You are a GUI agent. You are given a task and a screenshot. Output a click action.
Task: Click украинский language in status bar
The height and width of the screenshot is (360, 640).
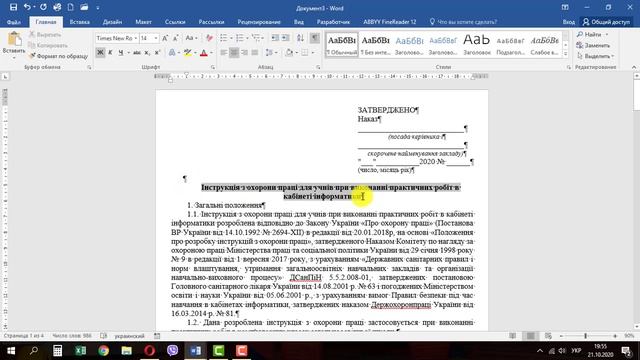point(129,336)
